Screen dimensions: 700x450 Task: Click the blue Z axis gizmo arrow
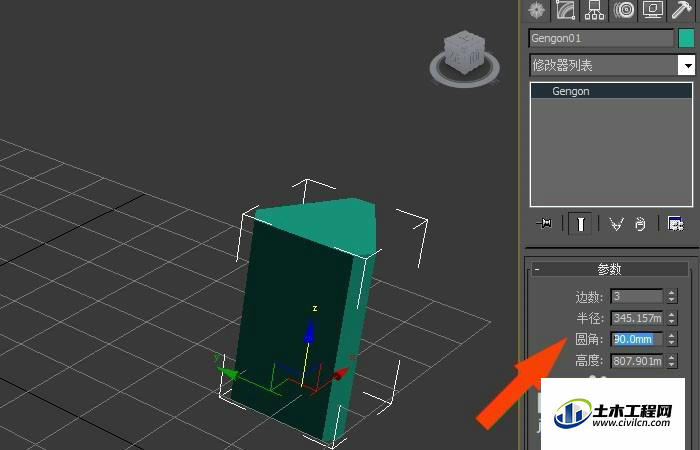point(309,330)
